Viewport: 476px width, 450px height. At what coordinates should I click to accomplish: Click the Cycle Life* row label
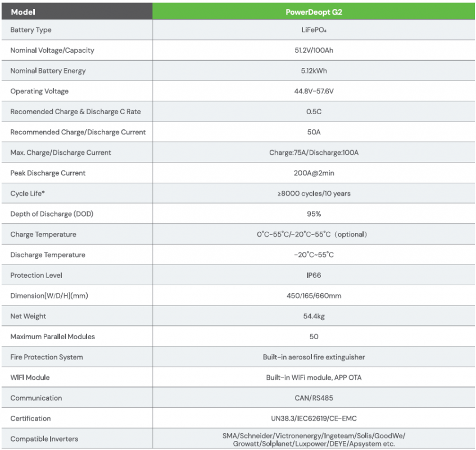pos(28,193)
